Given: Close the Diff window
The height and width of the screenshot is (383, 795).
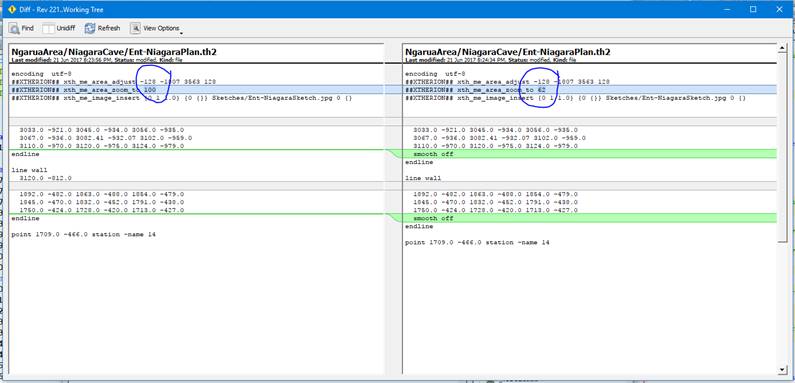Looking at the screenshot, I should pos(779,9).
